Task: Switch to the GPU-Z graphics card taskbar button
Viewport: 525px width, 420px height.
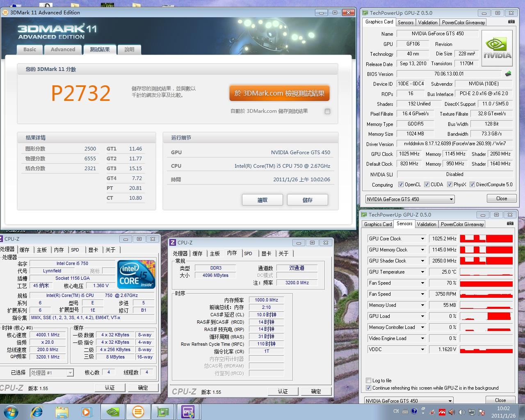Action: [163, 411]
